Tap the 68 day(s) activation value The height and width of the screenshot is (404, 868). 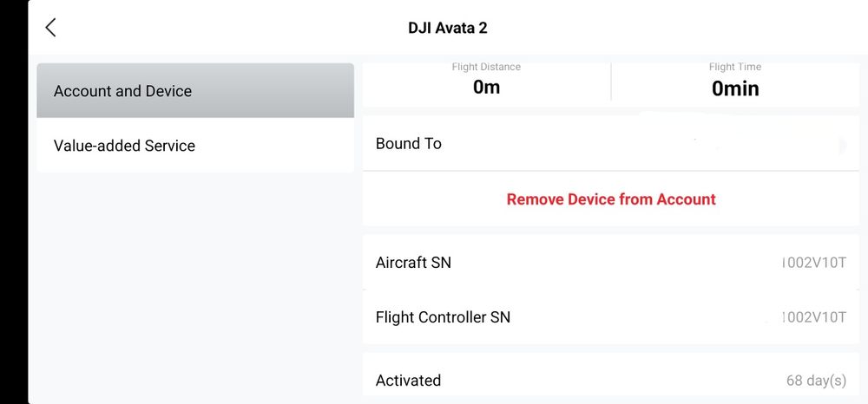click(816, 381)
